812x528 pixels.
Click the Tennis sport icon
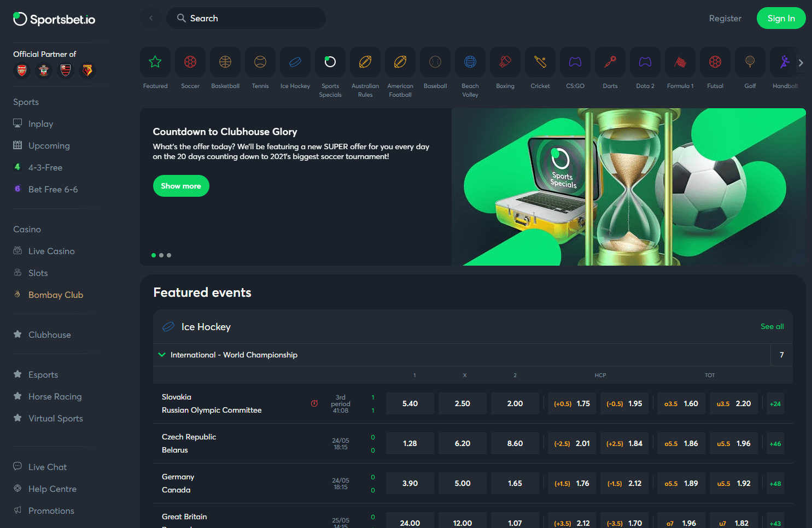click(x=260, y=62)
